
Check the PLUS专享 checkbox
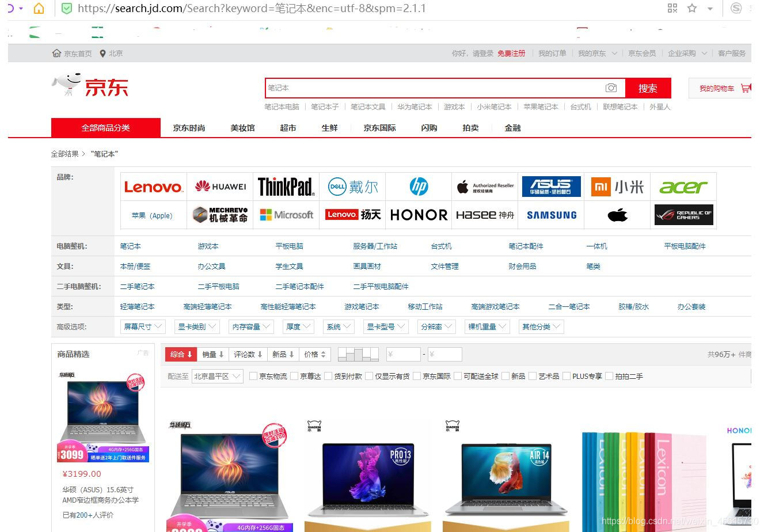567,377
